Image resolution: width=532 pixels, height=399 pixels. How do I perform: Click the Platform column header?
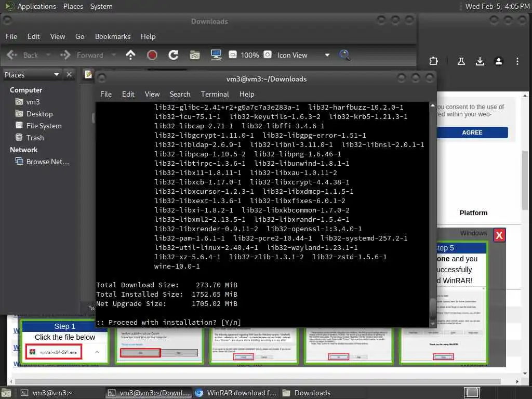pos(473,212)
